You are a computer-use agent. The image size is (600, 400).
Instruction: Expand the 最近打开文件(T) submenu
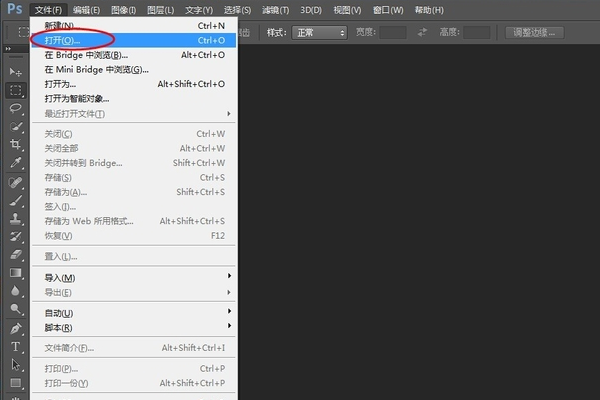click(134, 114)
